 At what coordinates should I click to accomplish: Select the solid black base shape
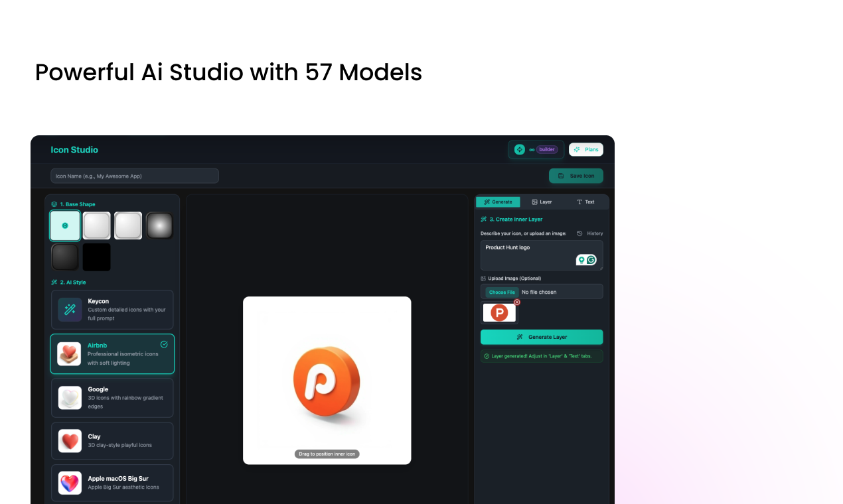[96, 257]
